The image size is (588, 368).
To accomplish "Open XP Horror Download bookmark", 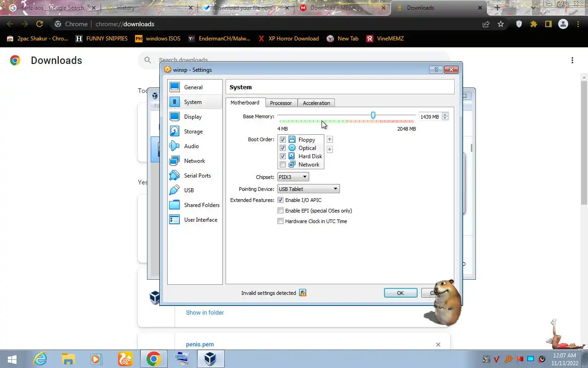I will 288,39.
